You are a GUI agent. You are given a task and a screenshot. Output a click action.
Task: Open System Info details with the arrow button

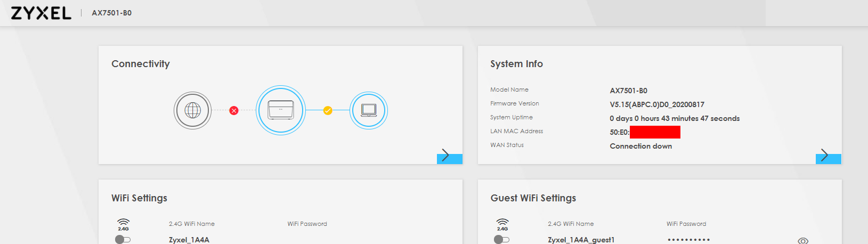tap(829, 157)
